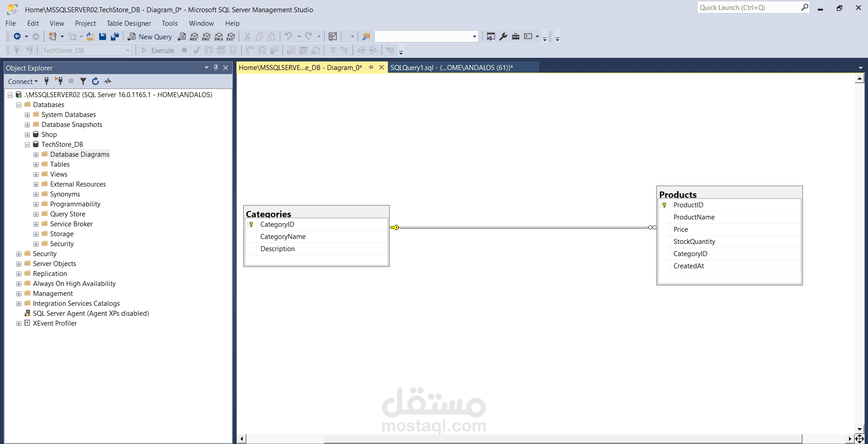Open the Tools menu
This screenshot has width=868, height=444.
170,23
